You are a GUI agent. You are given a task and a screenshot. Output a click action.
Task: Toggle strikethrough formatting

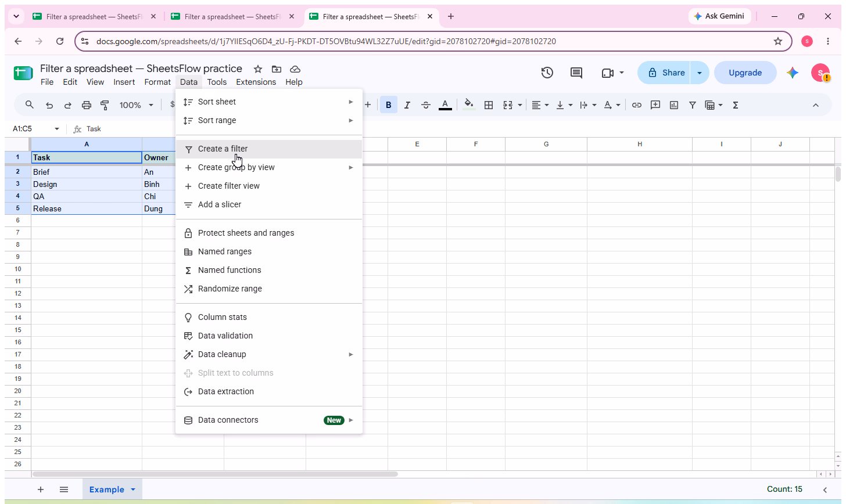[x=426, y=105]
